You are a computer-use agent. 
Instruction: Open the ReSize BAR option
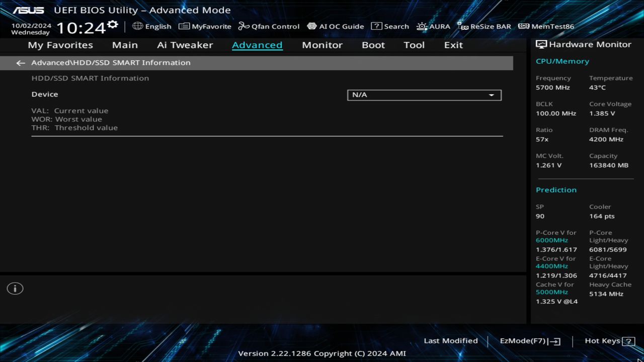[x=484, y=26]
